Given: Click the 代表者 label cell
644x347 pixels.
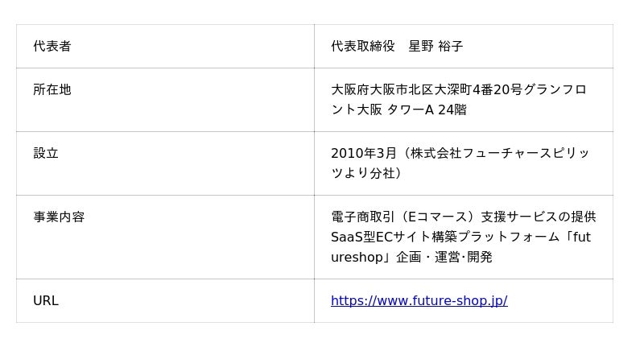Looking at the screenshot, I should point(52,47).
